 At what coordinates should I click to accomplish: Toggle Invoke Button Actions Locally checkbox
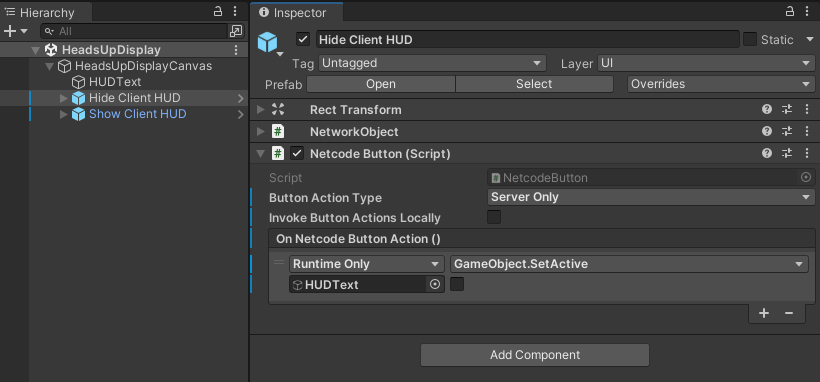pyautogui.click(x=494, y=217)
